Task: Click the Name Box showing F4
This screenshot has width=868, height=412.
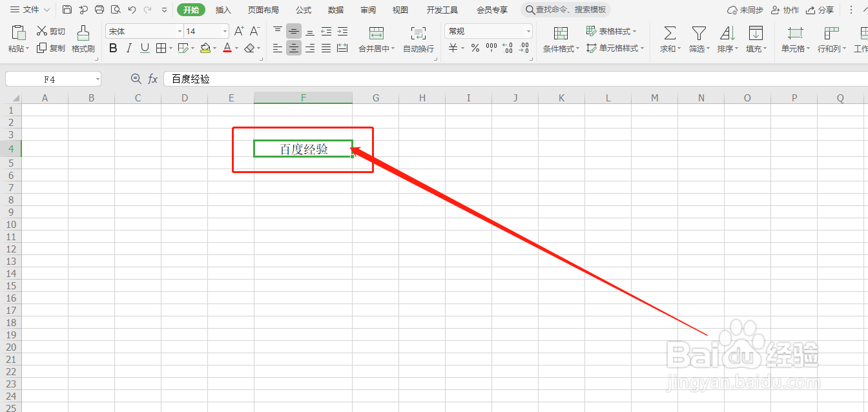Action: (53, 79)
